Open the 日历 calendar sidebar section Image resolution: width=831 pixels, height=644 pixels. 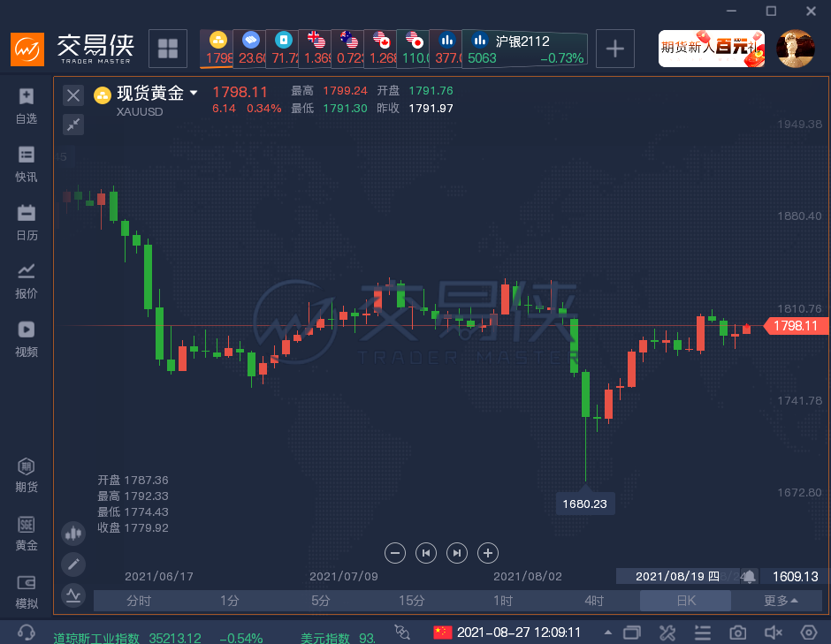click(x=27, y=223)
